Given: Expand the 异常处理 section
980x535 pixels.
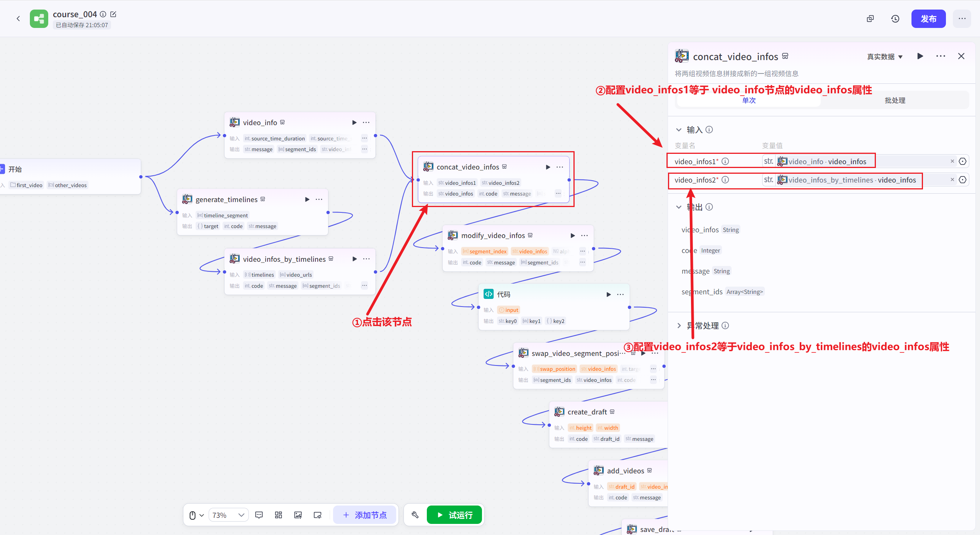Looking at the screenshot, I should 679,325.
